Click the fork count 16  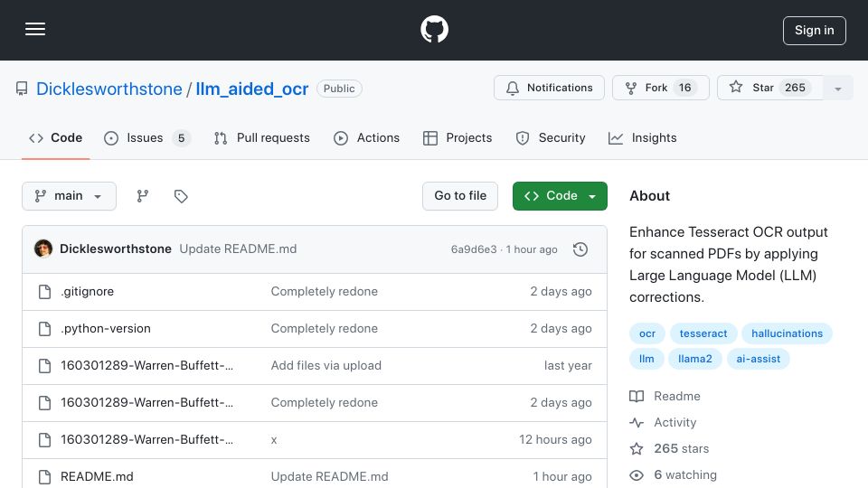(684, 88)
